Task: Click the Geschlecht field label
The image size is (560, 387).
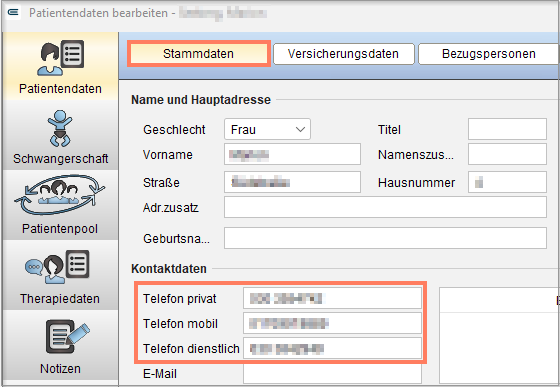Action: (x=174, y=130)
